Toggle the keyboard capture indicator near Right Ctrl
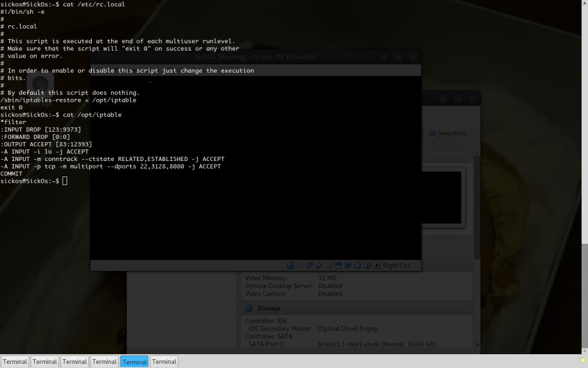 coord(377,265)
